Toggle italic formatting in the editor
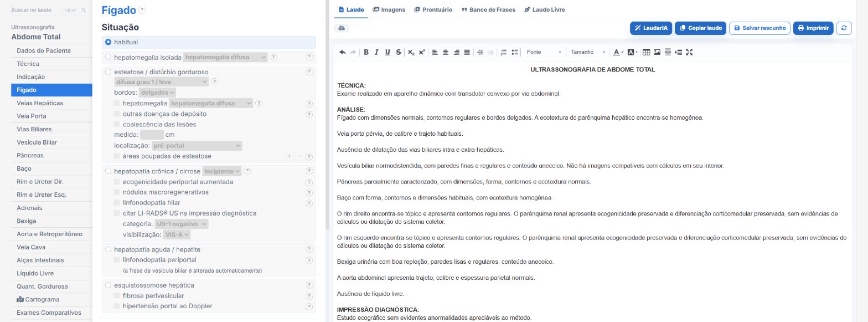The height and width of the screenshot is (322, 868). coord(377,52)
